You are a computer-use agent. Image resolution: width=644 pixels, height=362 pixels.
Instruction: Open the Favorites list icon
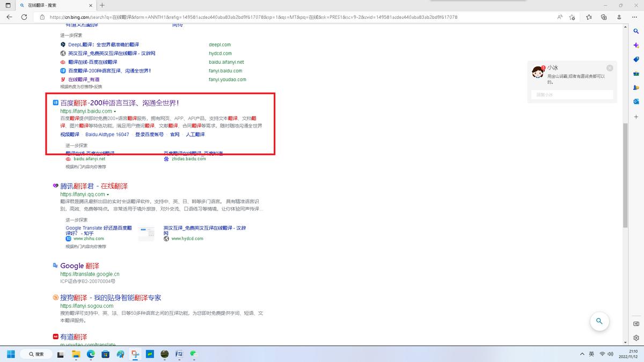[x=589, y=17]
